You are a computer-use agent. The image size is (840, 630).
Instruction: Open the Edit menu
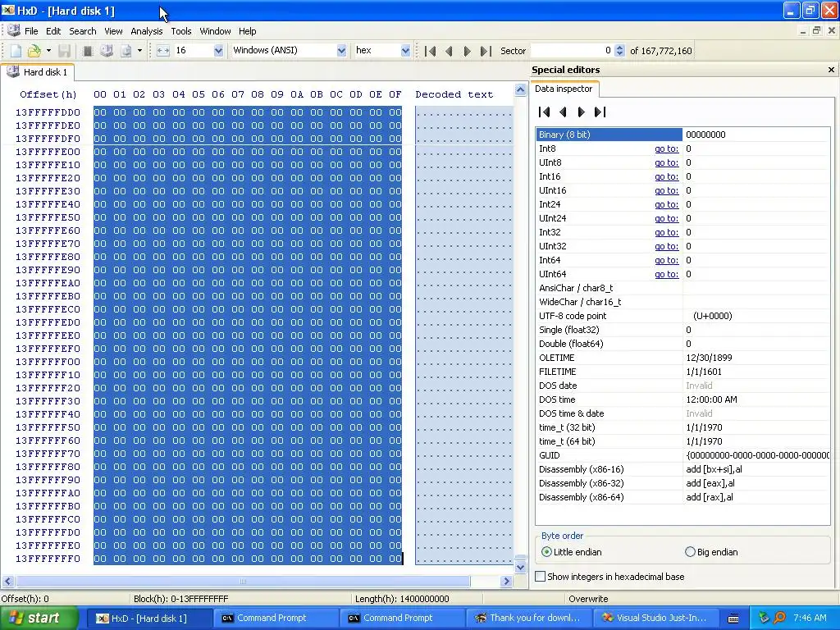pyautogui.click(x=53, y=31)
